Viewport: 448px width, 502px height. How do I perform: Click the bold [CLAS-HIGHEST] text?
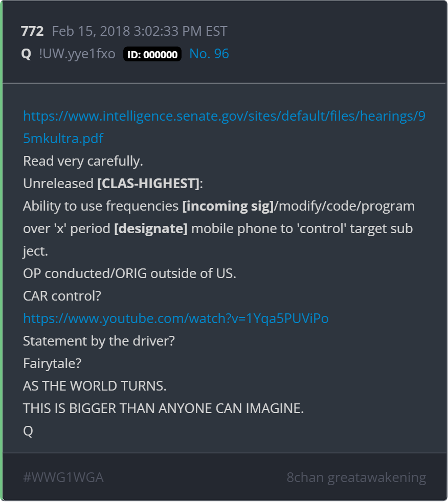[x=149, y=184]
